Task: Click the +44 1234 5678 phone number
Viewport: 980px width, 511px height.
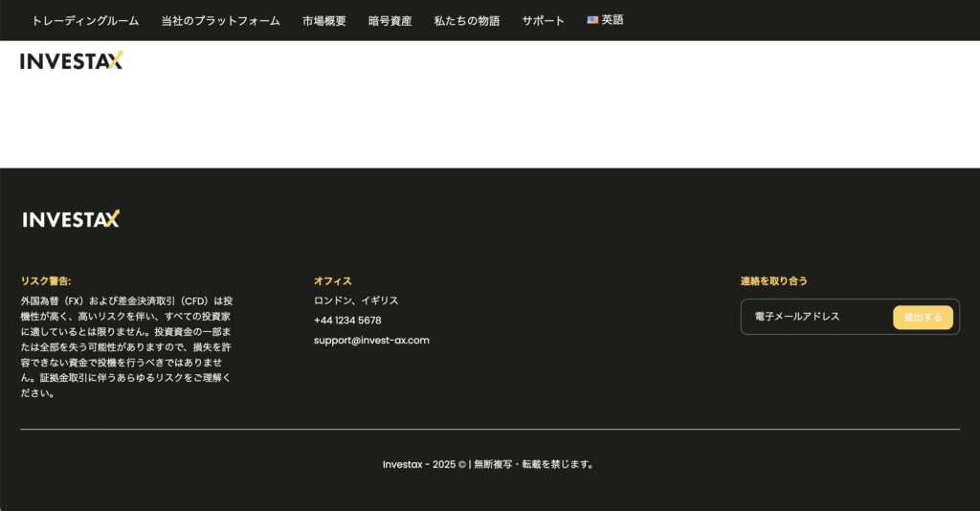Action: pos(347,321)
